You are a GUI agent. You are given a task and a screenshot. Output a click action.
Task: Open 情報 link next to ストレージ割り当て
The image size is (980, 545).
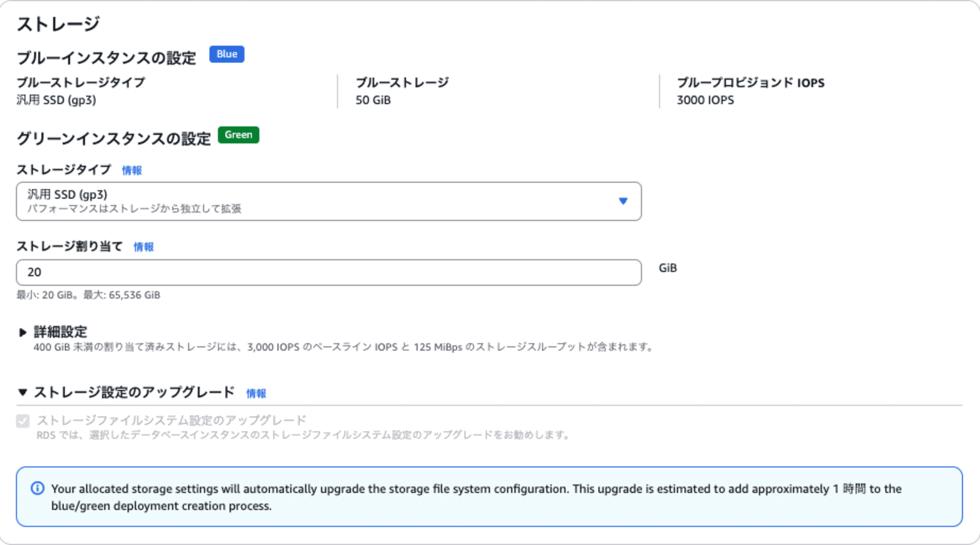click(x=144, y=247)
